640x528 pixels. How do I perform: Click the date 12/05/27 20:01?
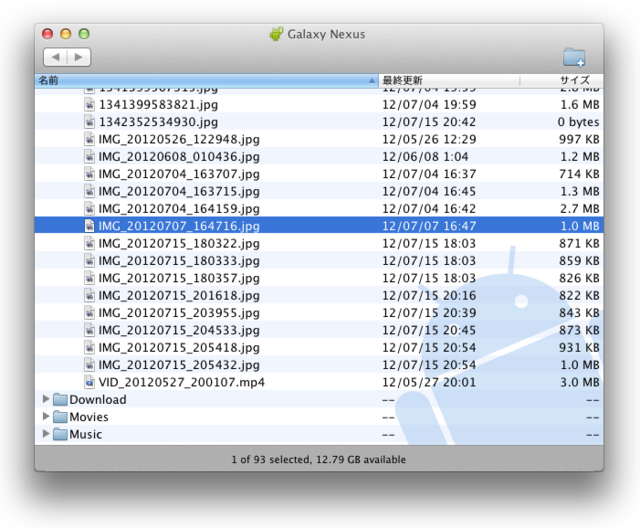click(429, 382)
